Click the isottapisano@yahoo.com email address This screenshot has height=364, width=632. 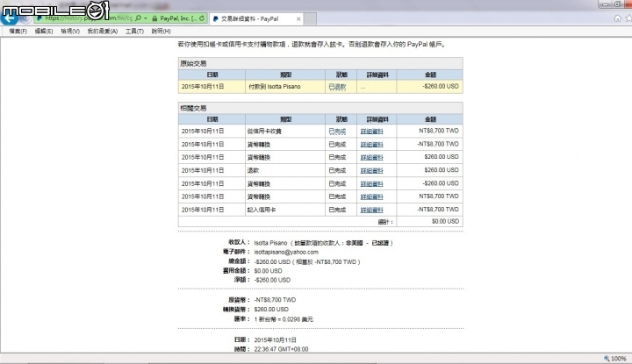click(286, 252)
